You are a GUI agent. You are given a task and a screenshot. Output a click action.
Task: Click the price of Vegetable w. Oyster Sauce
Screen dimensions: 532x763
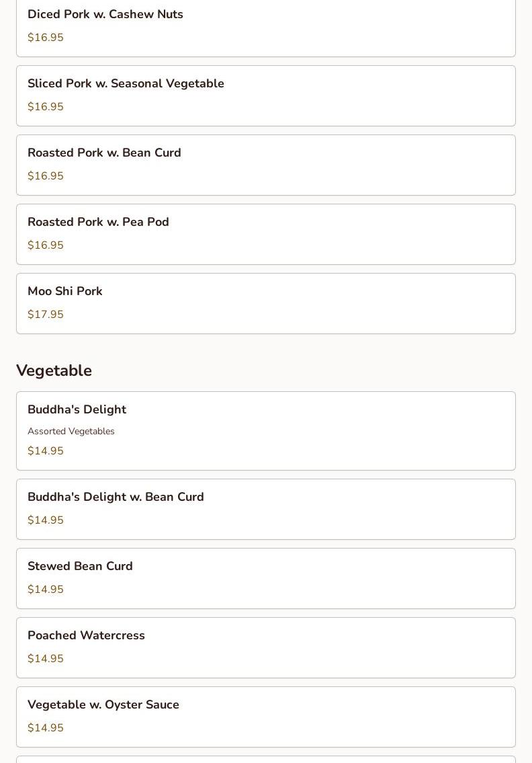coord(46,728)
